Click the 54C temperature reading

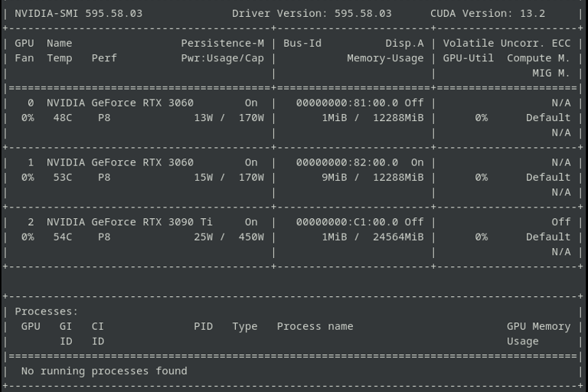click(63, 237)
